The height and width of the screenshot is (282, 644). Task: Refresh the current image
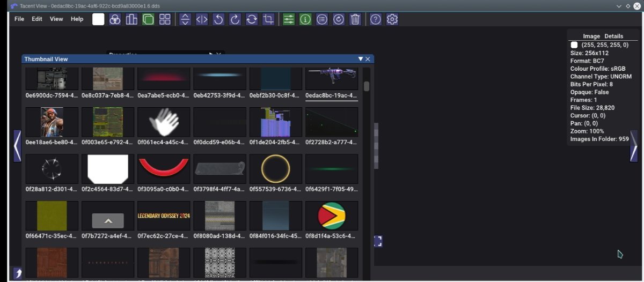[339, 19]
